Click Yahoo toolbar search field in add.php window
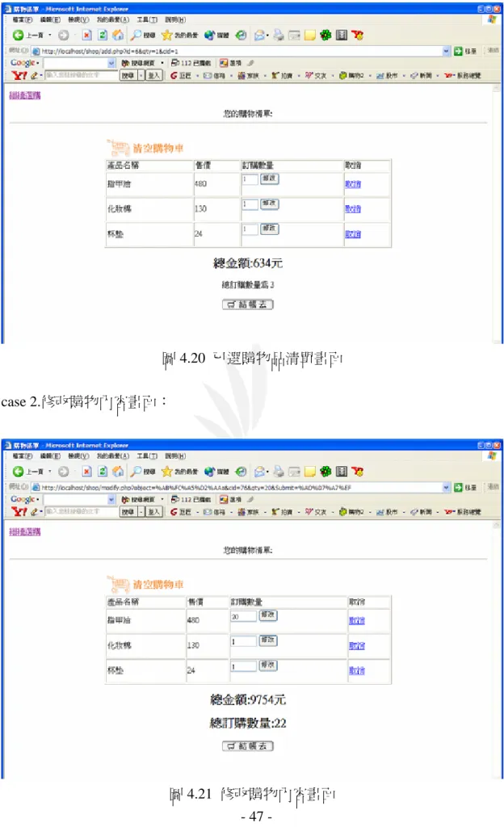504x831 pixels. [x=81, y=75]
